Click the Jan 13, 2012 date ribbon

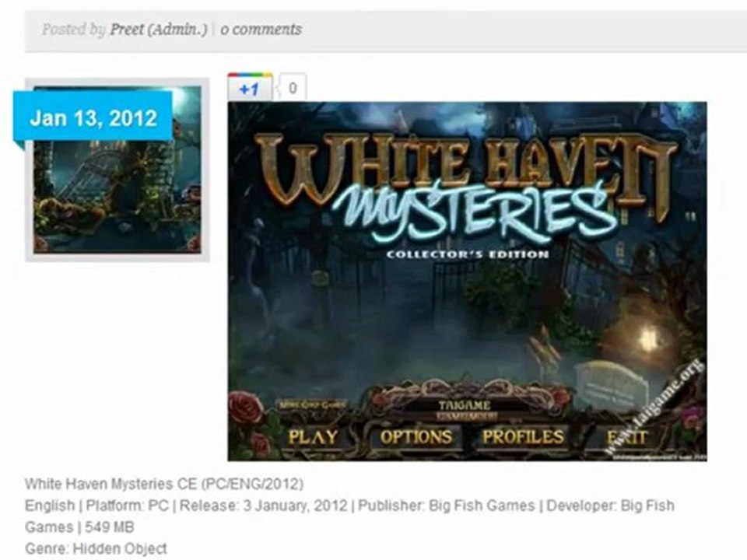click(x=93, y=117)
